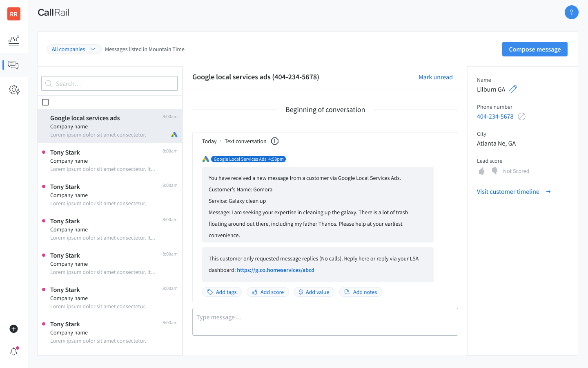Click Add value button

pyautogui.click(x=314, y=292)
